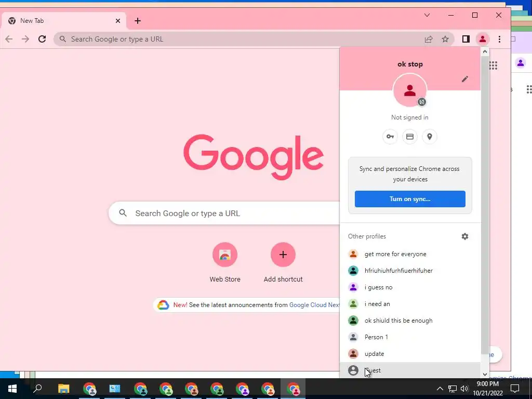Edit profile name with the pencil icon

coord(465,79)
